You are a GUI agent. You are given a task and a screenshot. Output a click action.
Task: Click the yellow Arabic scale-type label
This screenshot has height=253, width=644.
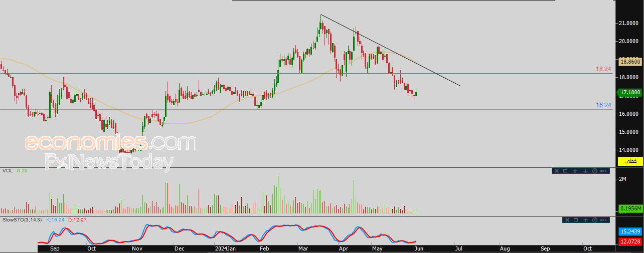(x=630, y=161)
